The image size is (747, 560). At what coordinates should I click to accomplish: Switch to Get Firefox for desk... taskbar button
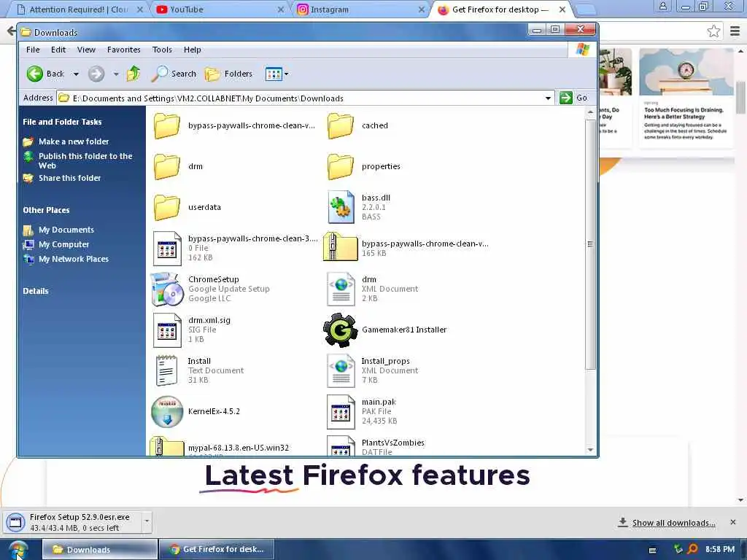pos(216,550)
